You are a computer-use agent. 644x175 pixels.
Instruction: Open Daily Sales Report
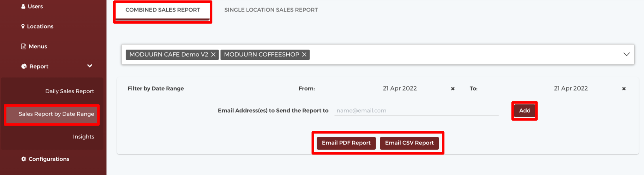pos(70,91)
